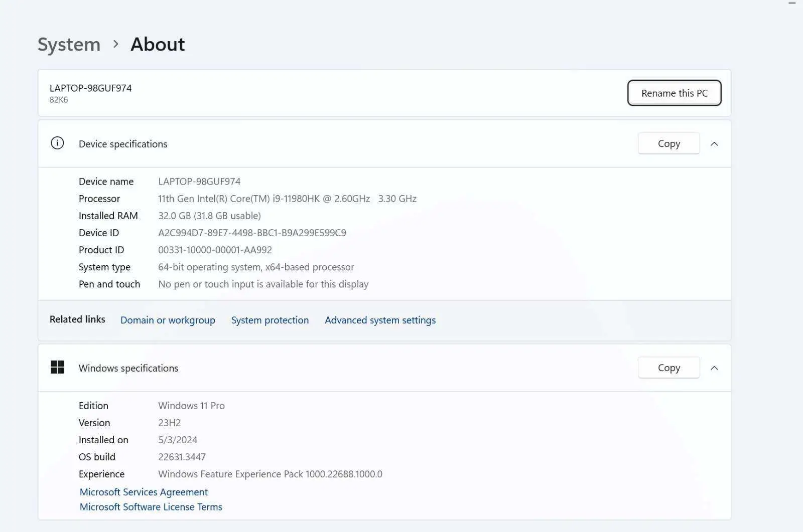Copy the Device specifications
The height and width of the screenshot is (532, 803).
[x=668, y=144]
